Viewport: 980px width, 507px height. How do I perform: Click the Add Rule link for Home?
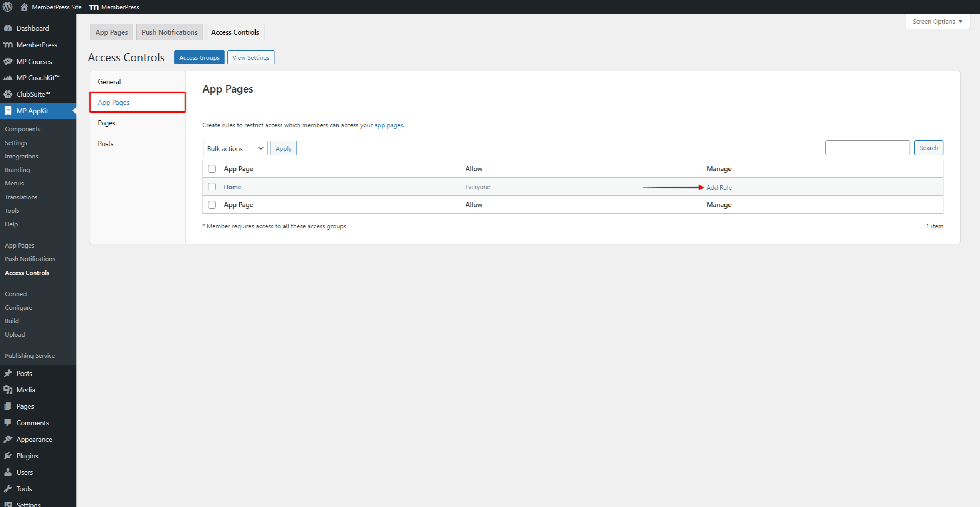tap(719, 187)
